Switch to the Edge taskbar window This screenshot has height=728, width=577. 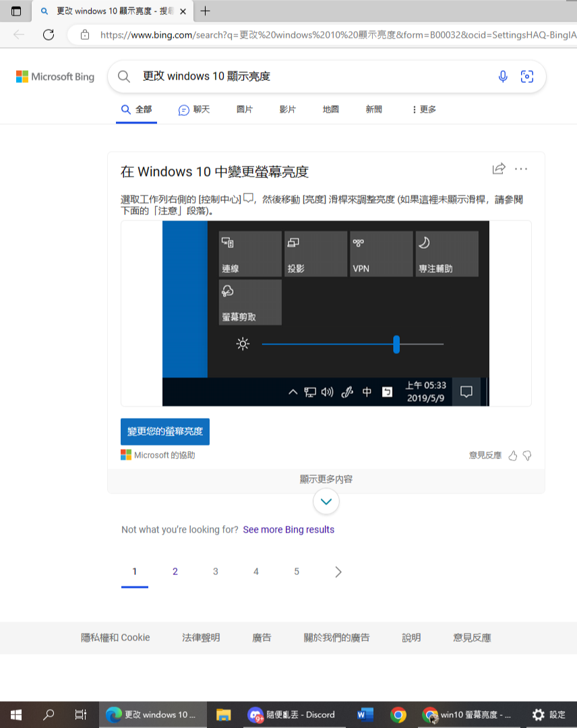(152, 715)
